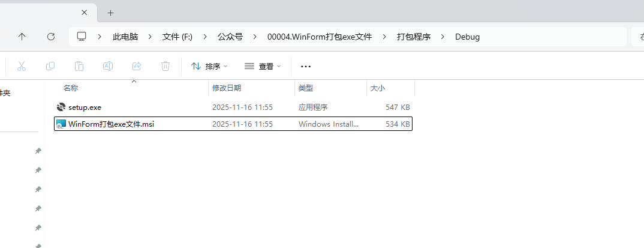Open the 排序 sort dropdown
Screen dimensions: 644x248
click(x=209, y=66)
